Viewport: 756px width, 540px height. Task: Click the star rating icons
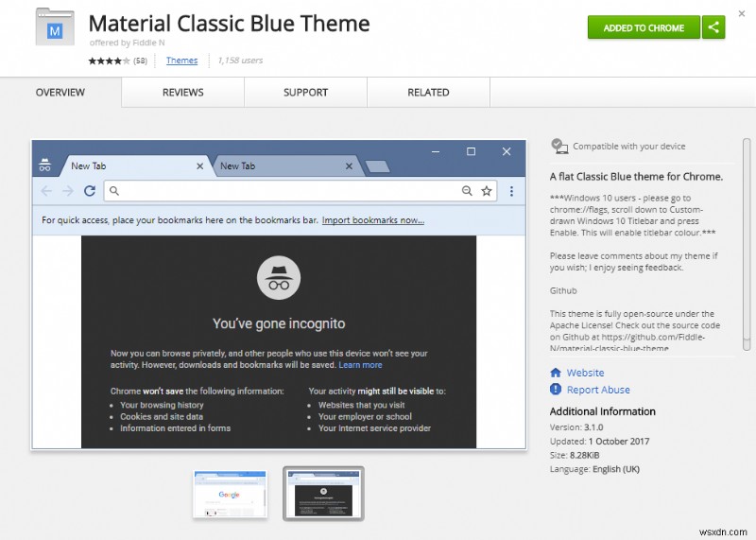coord(109,61)
